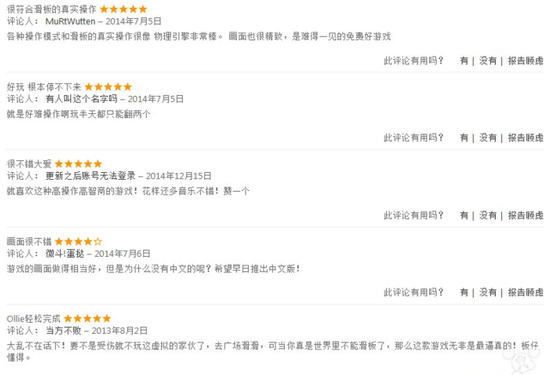This screenshot has width=550, height=375.
Task: Open the review title Ollie轻松完成
Action: click(x=33, y=319)
